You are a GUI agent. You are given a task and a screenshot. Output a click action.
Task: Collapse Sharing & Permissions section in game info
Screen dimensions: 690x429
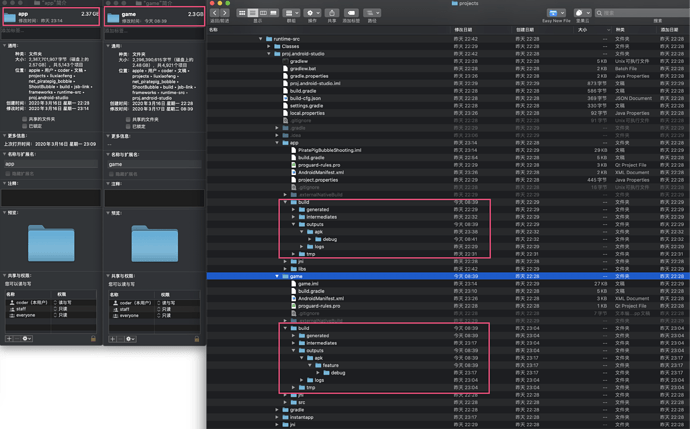pos(108,276)
